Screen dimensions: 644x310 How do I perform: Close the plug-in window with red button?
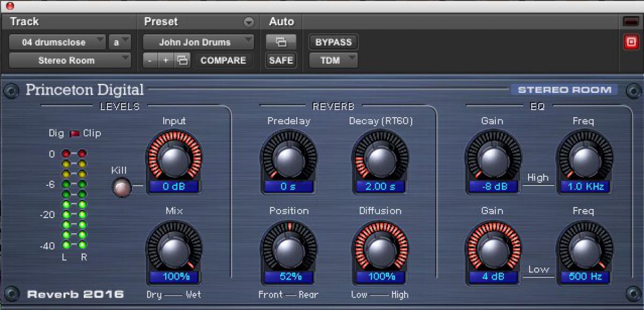(x=9, y=6)
